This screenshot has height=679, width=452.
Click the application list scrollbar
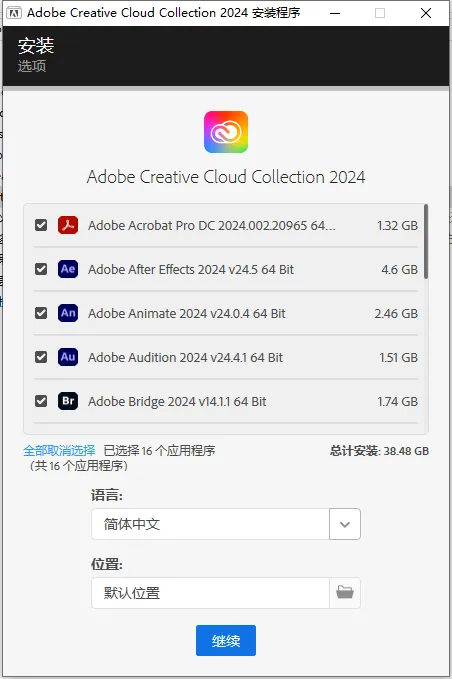(426, 242)
